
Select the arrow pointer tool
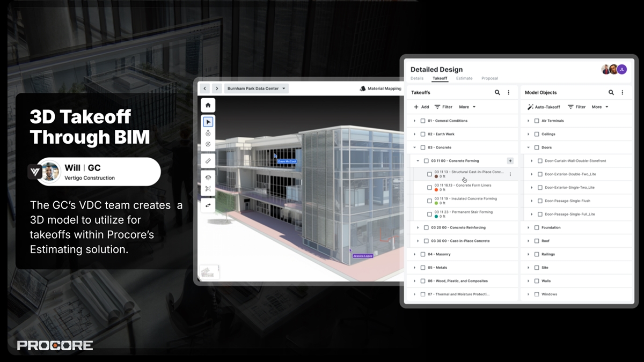click(208, 122)
